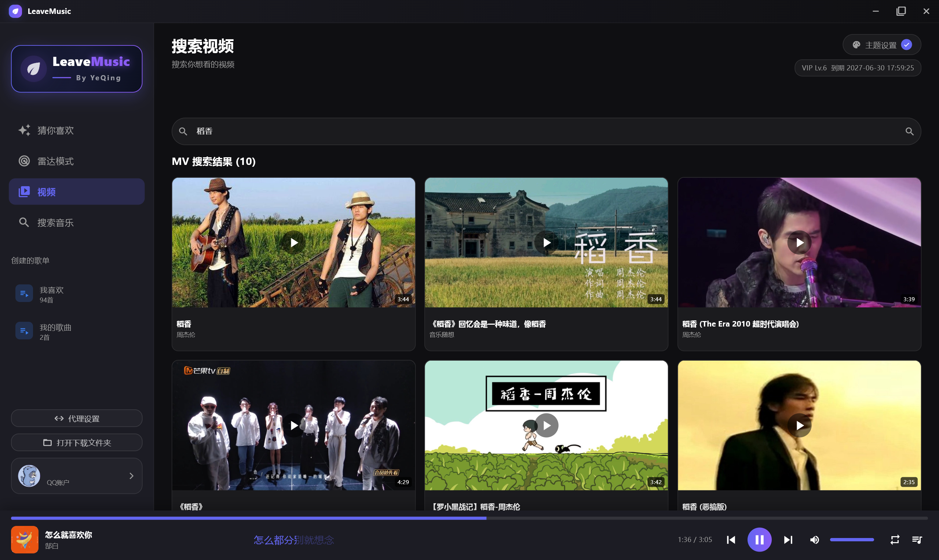This screenshot has width=939, height=560.
Task: Toggle repeat loop mode
Action: (895, 540)
